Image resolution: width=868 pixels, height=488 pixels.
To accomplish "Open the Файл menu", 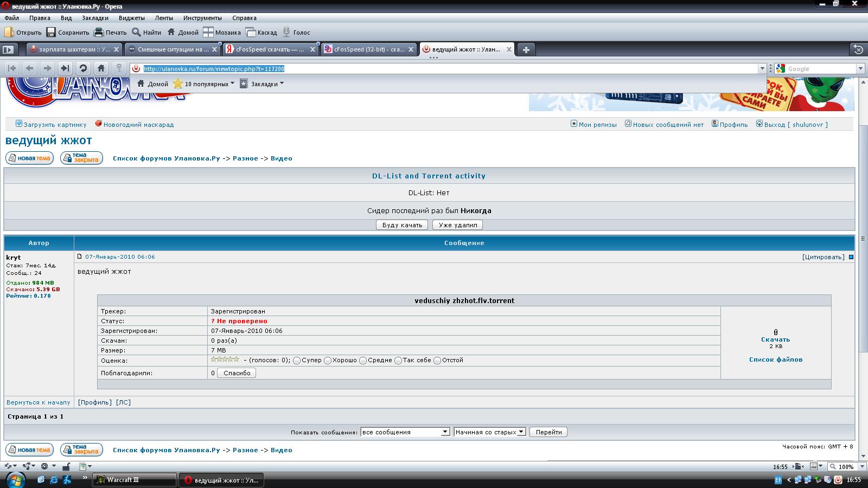I will pos(11,18).
